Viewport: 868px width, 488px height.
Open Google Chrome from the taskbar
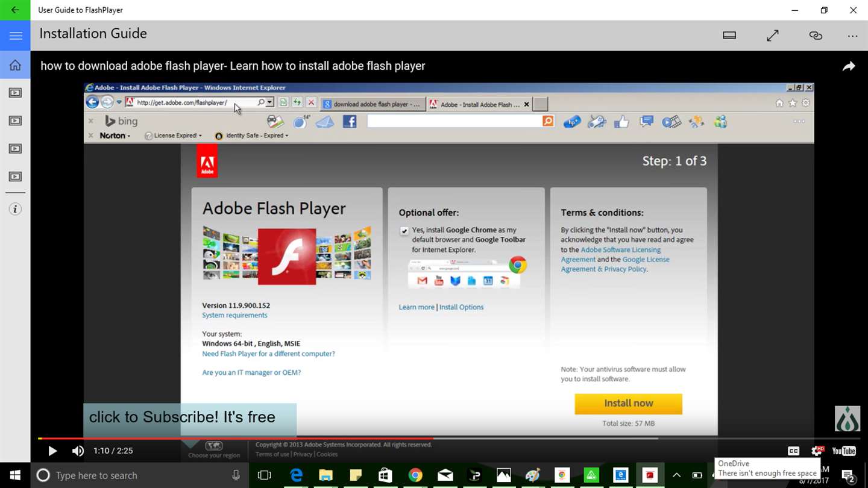point(415,475)
